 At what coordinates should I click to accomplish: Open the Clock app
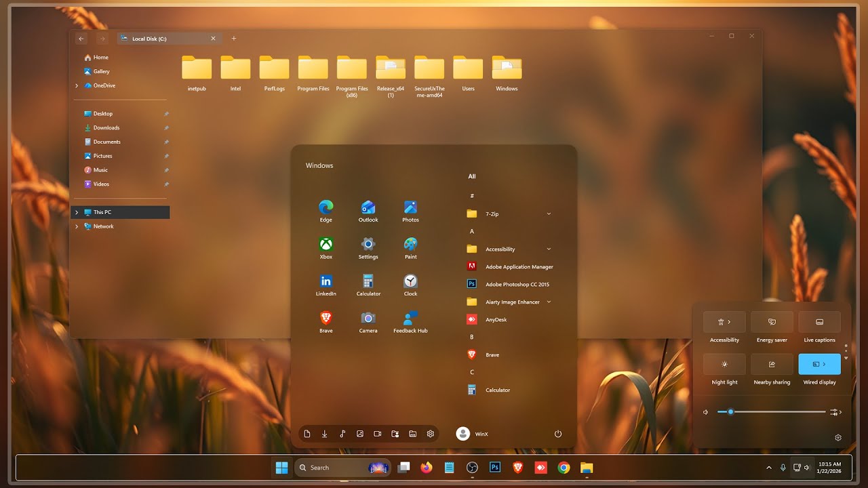[410, 285]
